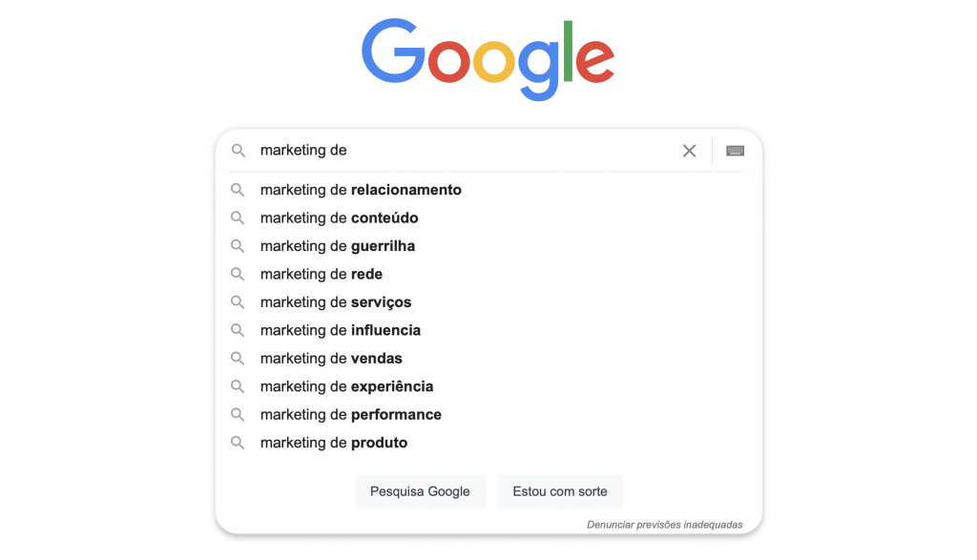The width and height of the screenshot is (977, 560).
Task: Click magnifier icon beside vendas suggestion
Action: (239, 359)
